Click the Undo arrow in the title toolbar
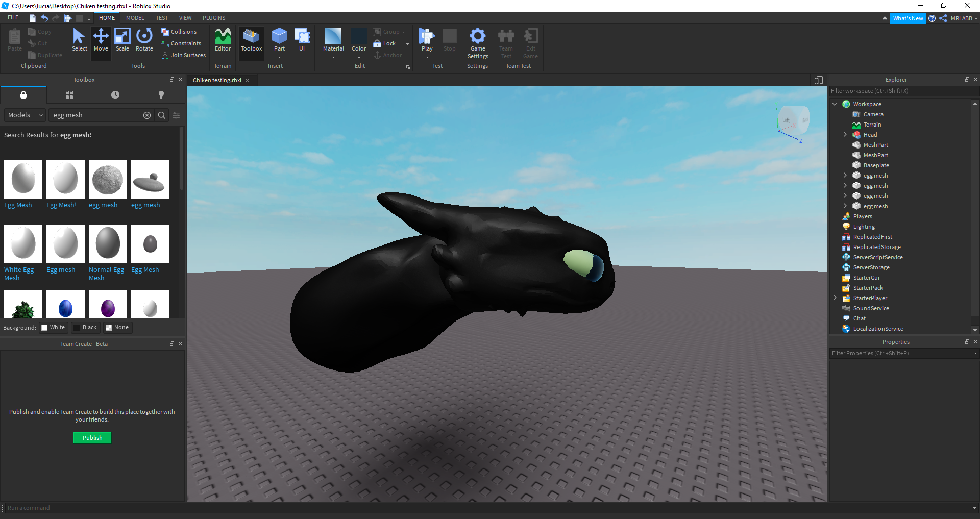 [x=44, y=18]
